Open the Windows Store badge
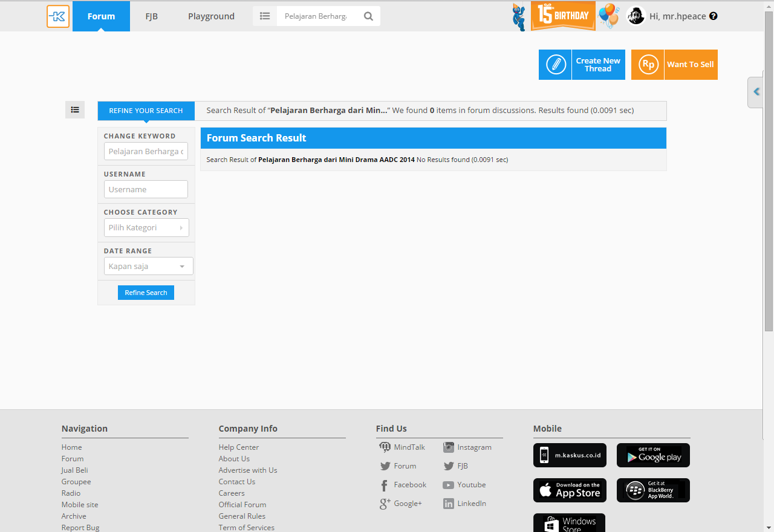Screen dimensions: 774x532 click(x=569, y=523)
